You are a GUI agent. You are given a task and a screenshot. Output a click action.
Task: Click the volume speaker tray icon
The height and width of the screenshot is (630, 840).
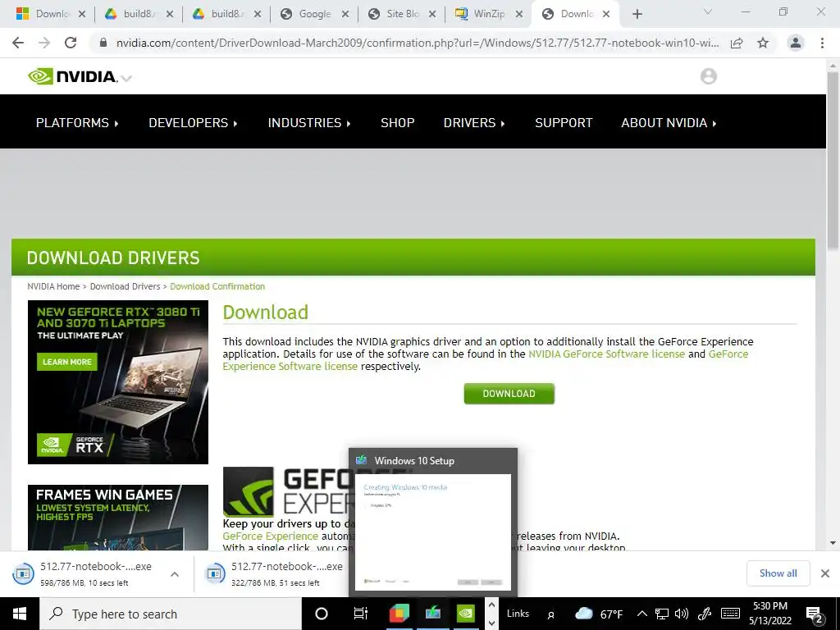682,614
